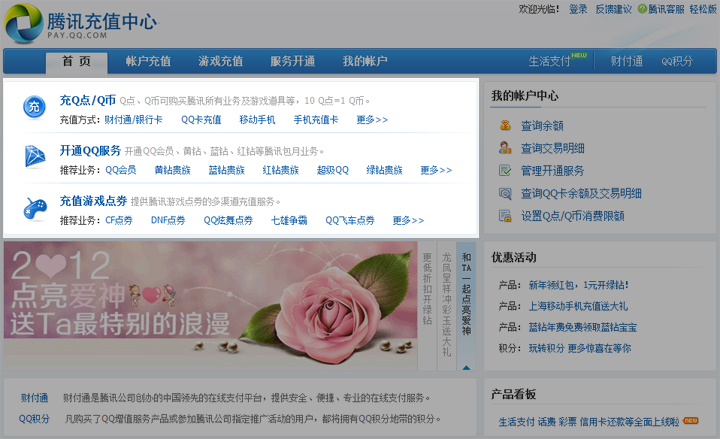Open the 绿钻贵族 service link
This screenshot has height=439, width=720.
[x=384, y=170]
